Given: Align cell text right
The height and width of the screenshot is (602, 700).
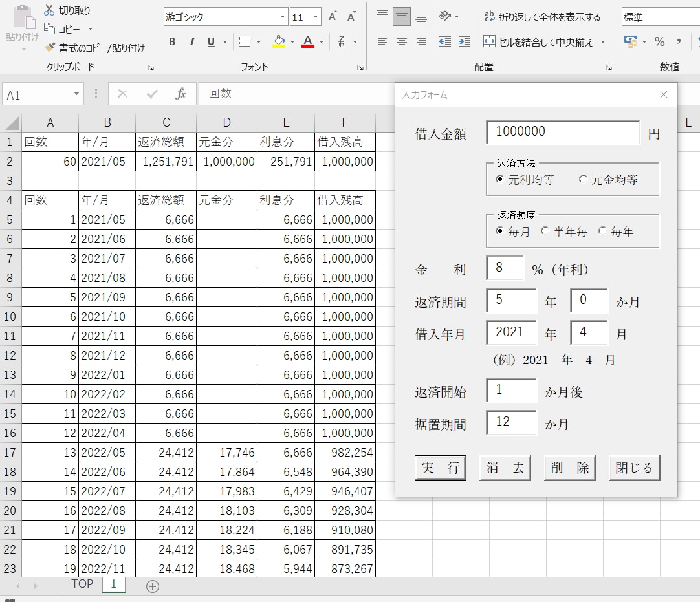Looking at the screenshot, I should (x=421, y=41).
